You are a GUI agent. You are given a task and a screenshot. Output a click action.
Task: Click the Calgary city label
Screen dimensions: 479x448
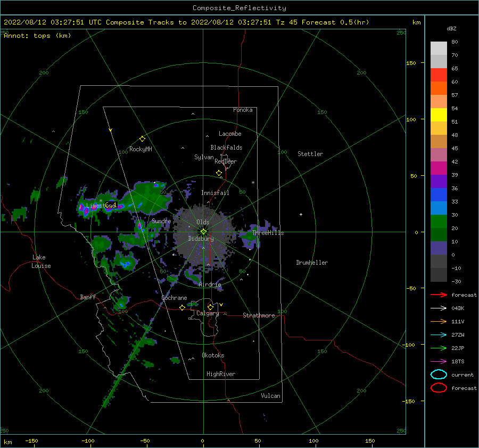click(x=208, y=313)
